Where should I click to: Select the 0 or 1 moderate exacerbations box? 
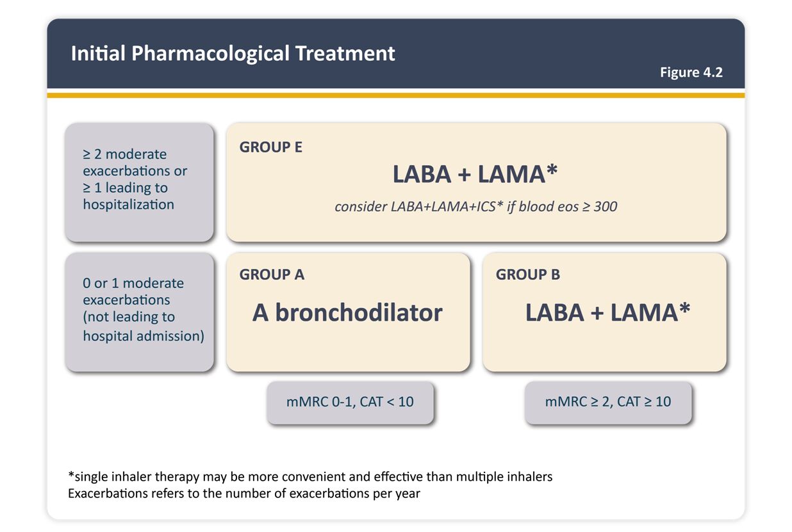tap(139, 311)
